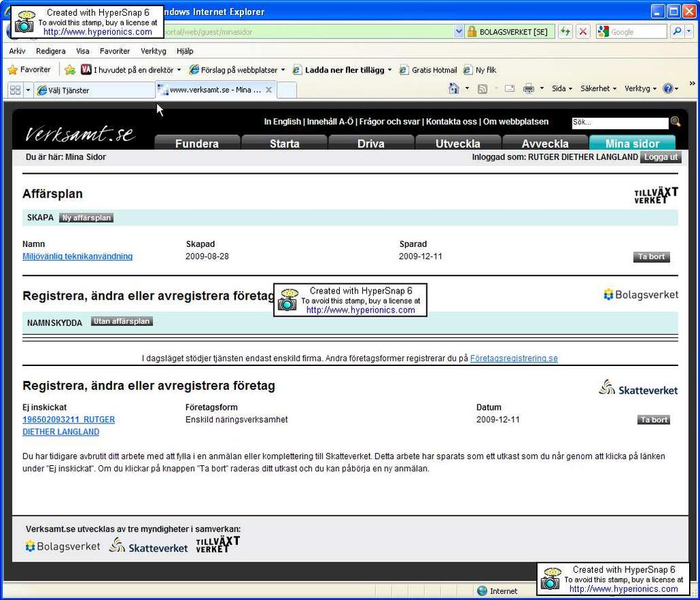Expand the Print button dropdown arrow
Viewport: 700px width, 600px height.
(541, 88)
